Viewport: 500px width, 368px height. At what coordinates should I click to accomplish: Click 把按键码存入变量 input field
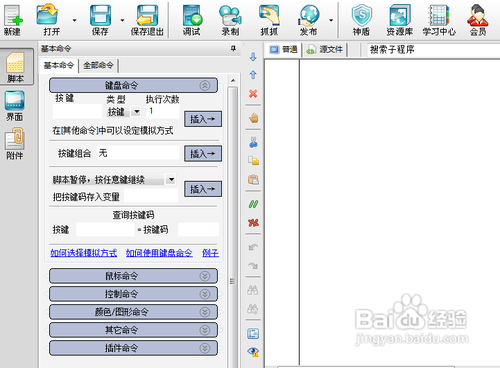pos(151,196)
